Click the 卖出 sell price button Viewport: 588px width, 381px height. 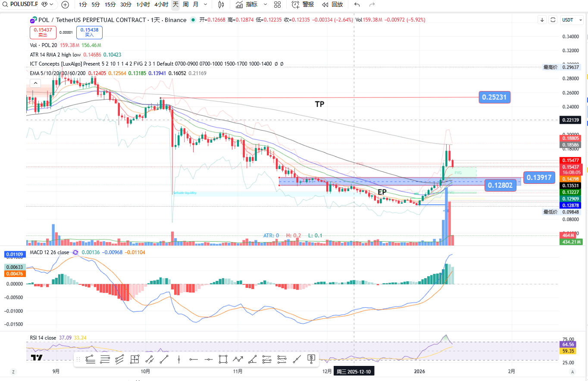point(43,32)
